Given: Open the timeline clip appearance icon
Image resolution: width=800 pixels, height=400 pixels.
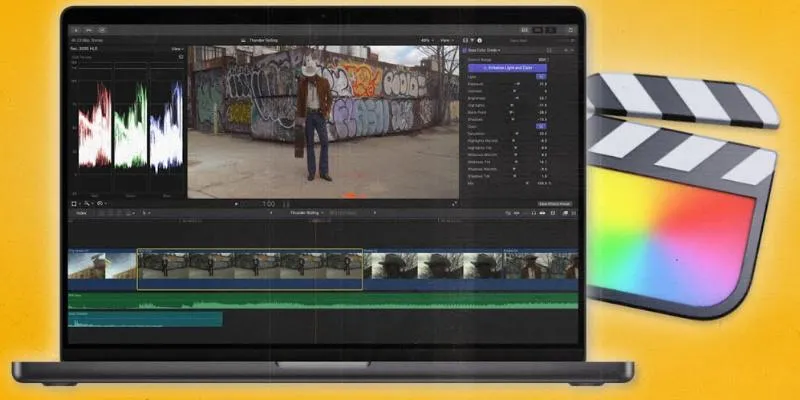Looking at the screenshot, I should [x=553, y=213].
